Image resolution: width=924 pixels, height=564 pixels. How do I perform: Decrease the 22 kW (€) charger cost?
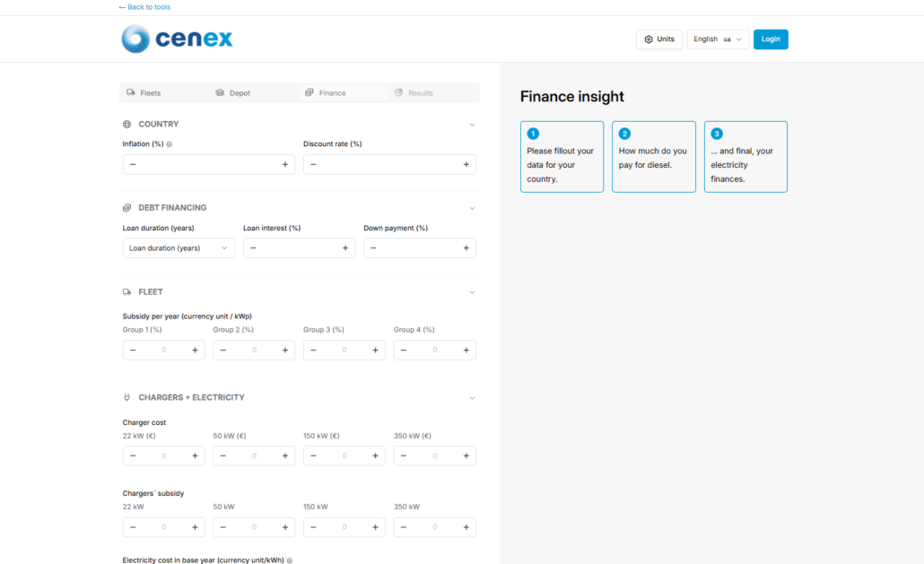coord(133,456)
